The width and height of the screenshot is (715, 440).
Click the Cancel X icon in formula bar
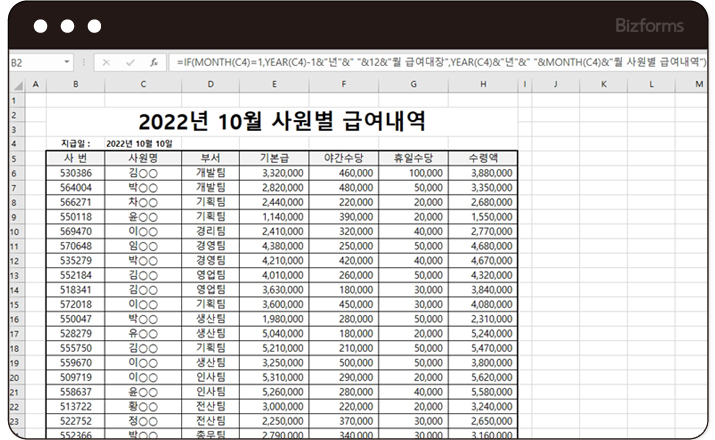click(x=106, y=62)
